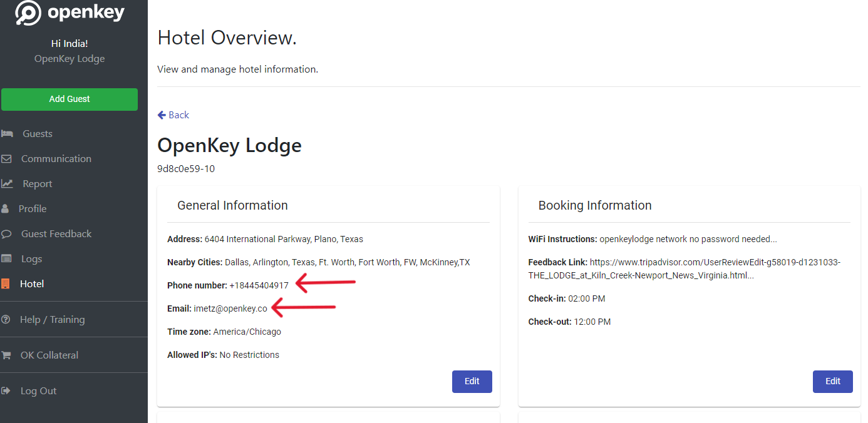This screenshot has height=423, width=868.
Task: Click the person icon beside Profile
Action: point(5,209)
